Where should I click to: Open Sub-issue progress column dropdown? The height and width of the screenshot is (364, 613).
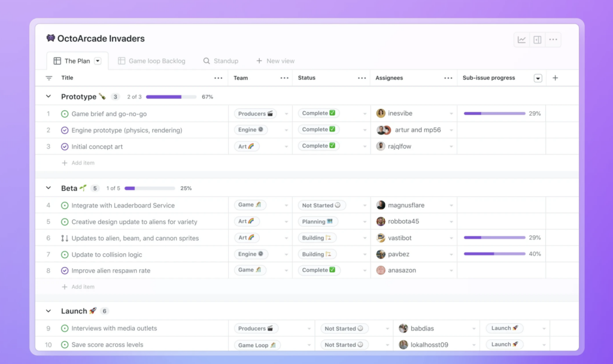tap(538, 78)
